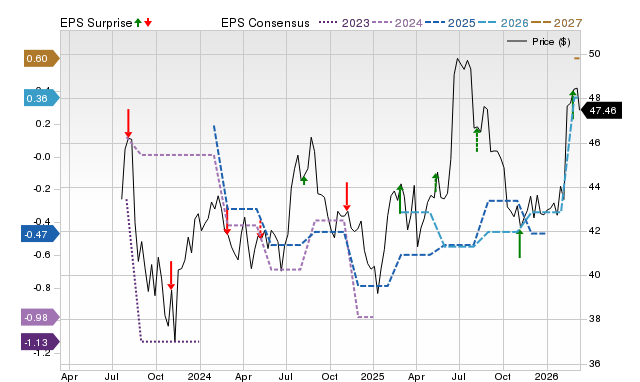Image resolution: width=640 pixels, height=382 pixels.
Task: Toggle the 2026 consensus legend entry
Action: click(x=503, y=23)
